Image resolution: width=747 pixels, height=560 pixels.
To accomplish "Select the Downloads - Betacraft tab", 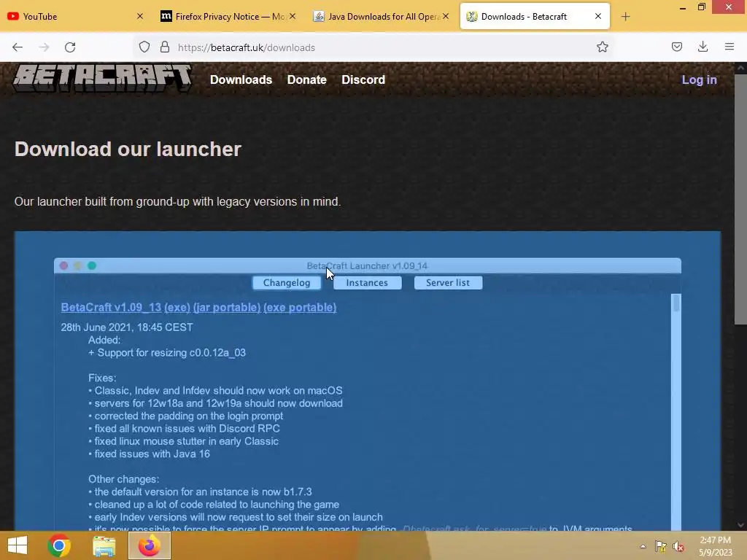I will 529,16.
